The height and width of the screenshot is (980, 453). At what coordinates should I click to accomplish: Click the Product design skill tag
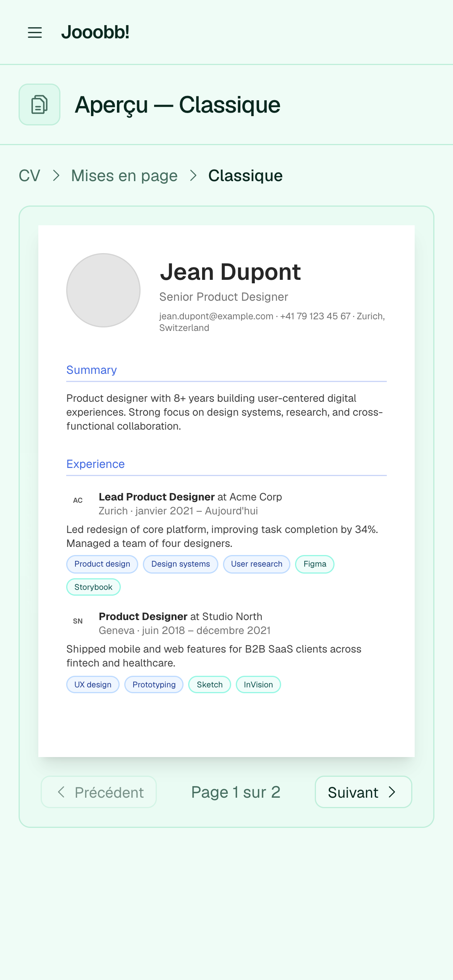[x=102, y=564]
